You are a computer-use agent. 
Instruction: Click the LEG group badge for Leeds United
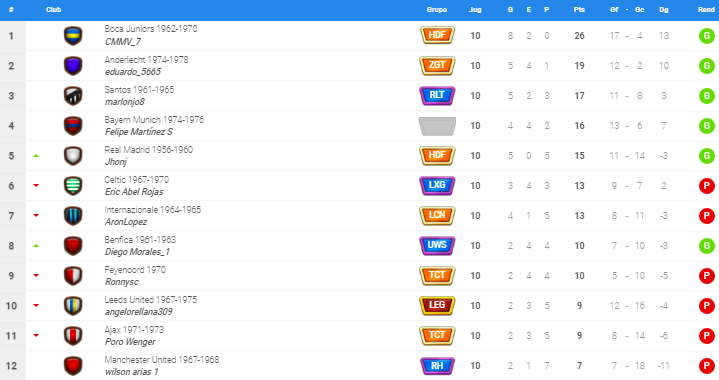437,305
